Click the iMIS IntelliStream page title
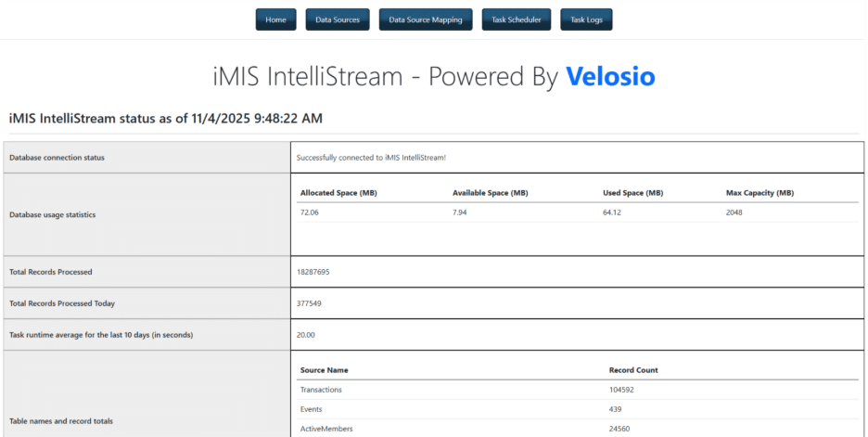Image resolution: width=868 pixels, height=437 pixels. click(434, 76)
